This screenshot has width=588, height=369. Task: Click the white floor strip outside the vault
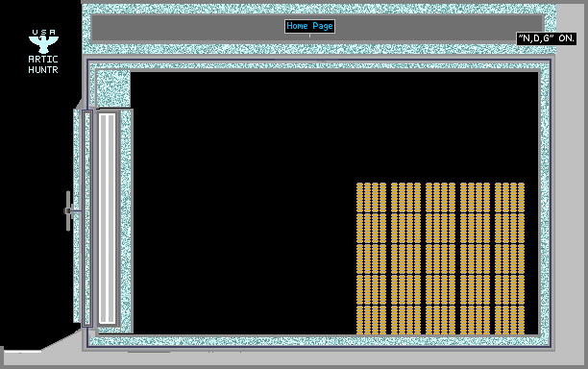point(22,352)
